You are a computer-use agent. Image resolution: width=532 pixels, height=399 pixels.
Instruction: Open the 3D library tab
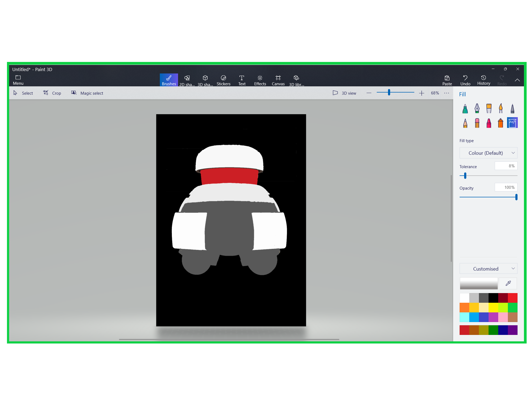coord(297,80)
